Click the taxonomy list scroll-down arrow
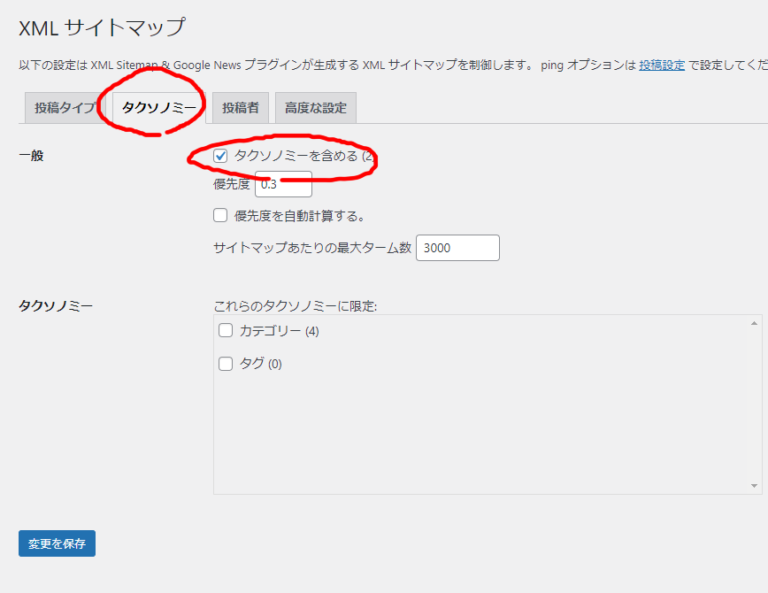This screenshot has height=593, width=768. click(755, 486)
